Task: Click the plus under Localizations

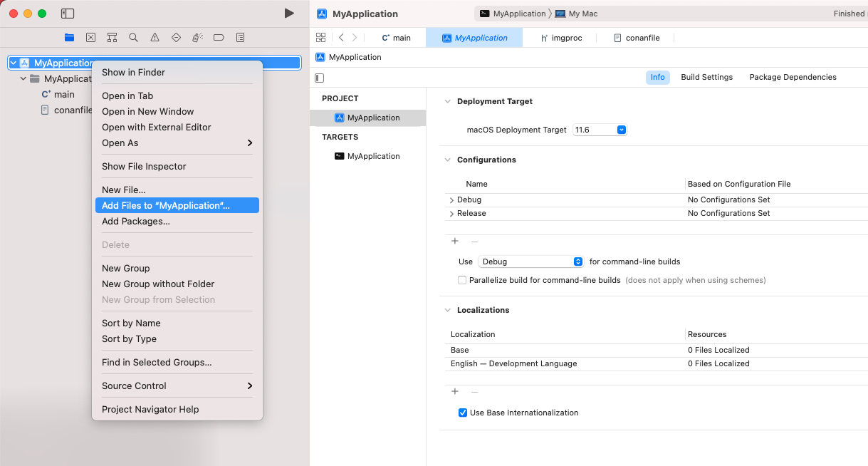Action: [455, 392]
